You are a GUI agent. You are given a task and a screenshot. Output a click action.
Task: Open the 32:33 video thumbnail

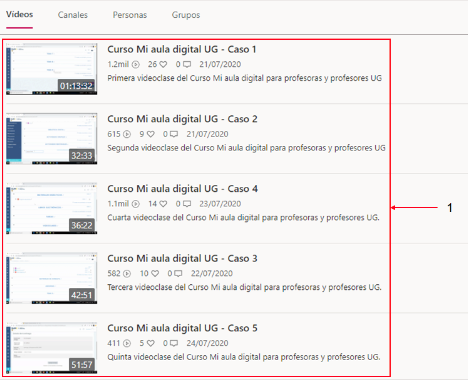(x=52, y=139)
